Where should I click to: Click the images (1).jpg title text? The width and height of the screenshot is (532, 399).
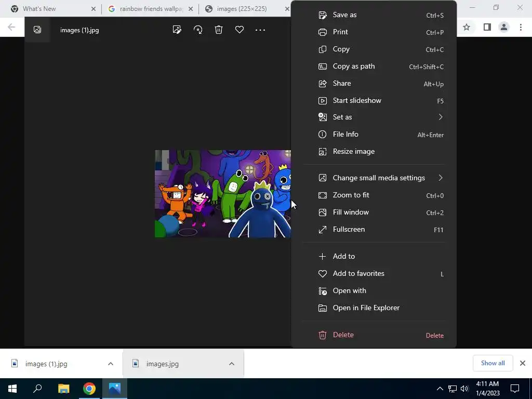click(79, 30)
